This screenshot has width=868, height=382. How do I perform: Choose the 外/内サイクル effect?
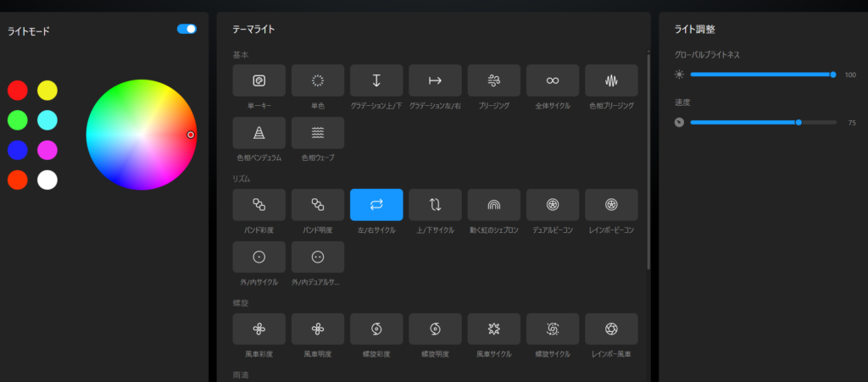pyautogui.click(x=259, y=257)
